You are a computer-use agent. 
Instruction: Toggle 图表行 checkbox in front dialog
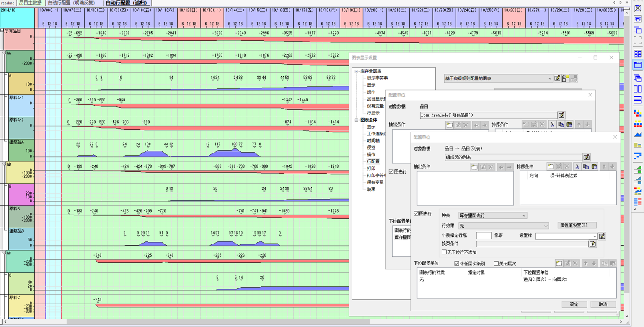click(416, 213)
